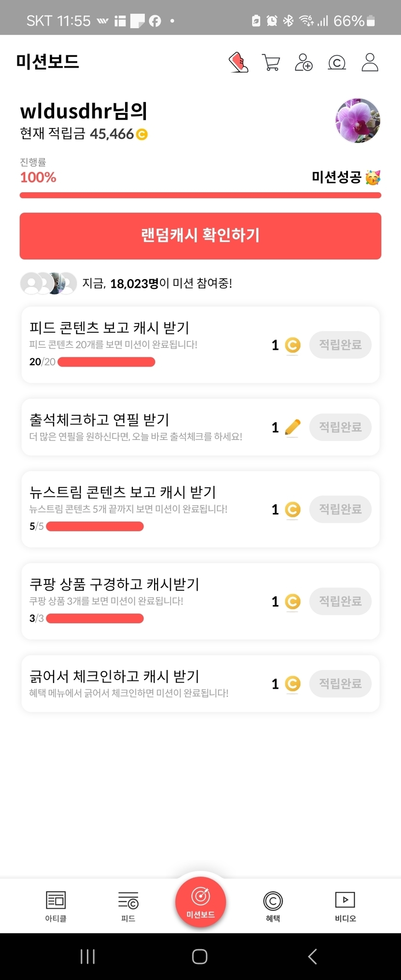
Task: Tap the orchid profile picture
Action: point(358,121)
